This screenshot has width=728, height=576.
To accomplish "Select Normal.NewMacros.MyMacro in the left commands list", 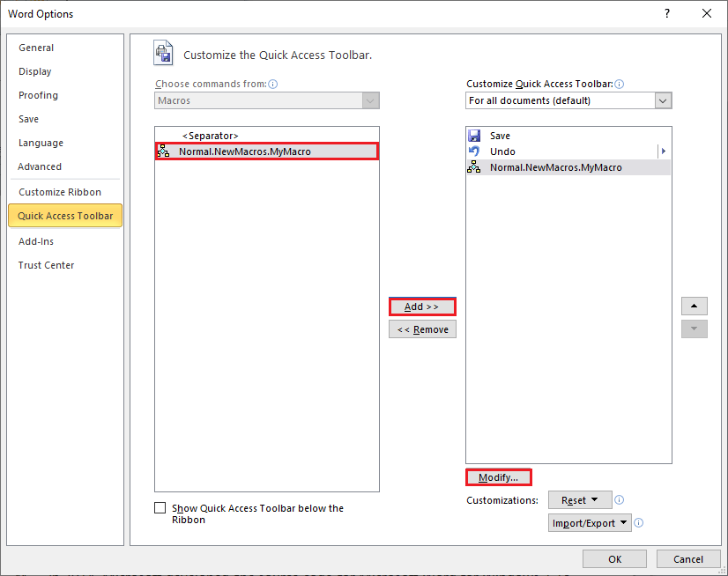I will [x=267, y=151].
